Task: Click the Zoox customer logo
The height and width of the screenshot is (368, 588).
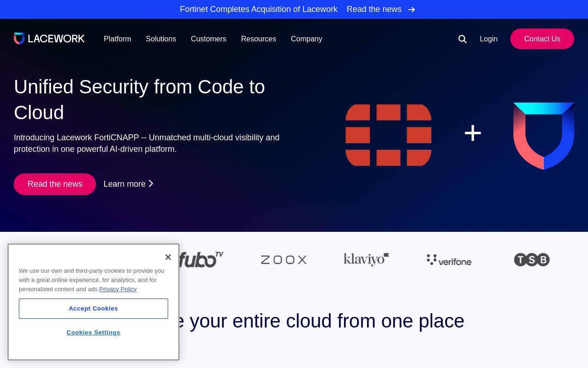Action: pos(284,260)
